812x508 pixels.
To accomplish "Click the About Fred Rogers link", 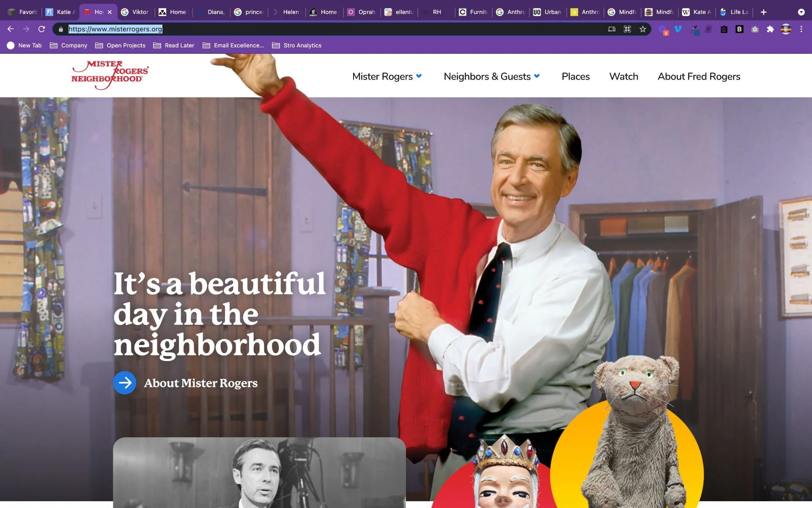I will tap(699, 77).
